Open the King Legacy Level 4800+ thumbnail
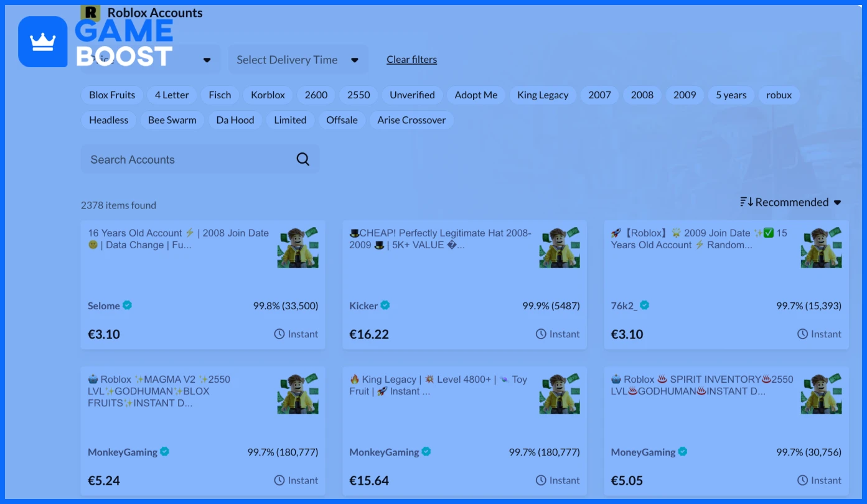The height and width of the screenshot is (504, 867). (x=560, y=394)
